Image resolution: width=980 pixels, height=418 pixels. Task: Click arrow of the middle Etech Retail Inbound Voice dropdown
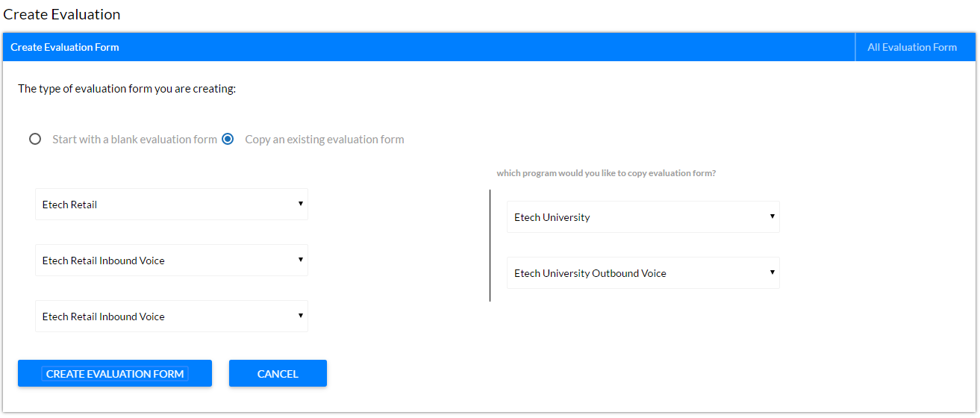pyautogui.click(x=300, y=260)
